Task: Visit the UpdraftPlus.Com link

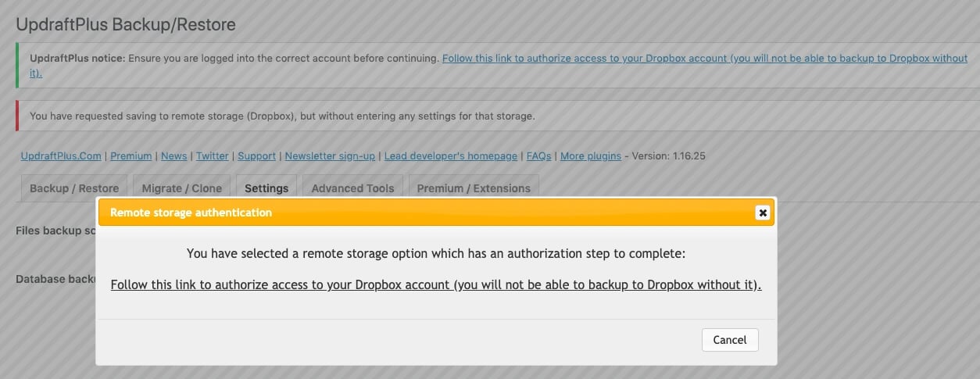Action: pos(61,156)
